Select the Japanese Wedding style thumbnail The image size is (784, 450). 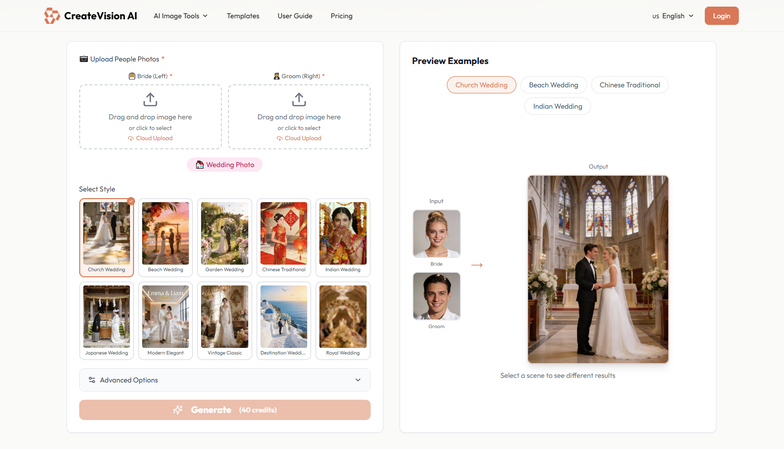coord(106,320)
